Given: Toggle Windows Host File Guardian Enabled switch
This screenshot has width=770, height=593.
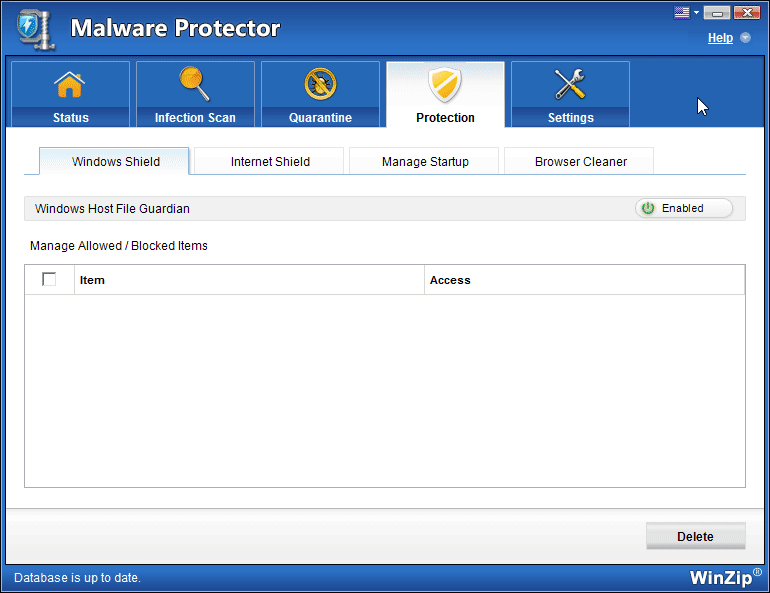Looking at the screenshot, I should [x=684, y=208].
